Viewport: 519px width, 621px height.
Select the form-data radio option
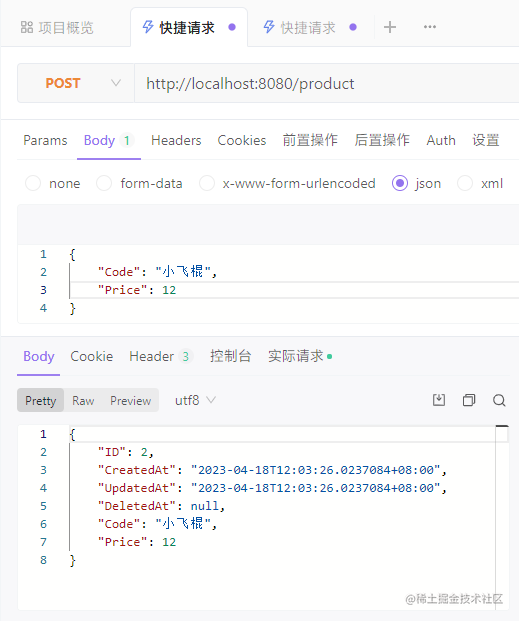pyautogui.click(x=104, y=183)
